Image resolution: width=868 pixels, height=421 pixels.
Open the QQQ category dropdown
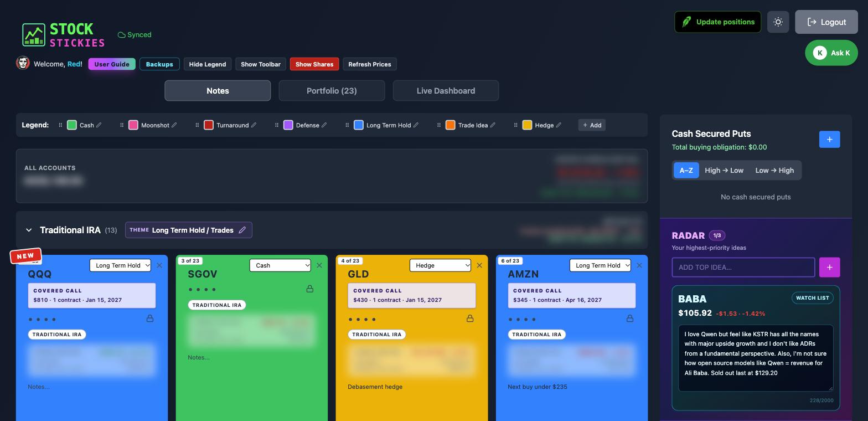pos(120,265)
